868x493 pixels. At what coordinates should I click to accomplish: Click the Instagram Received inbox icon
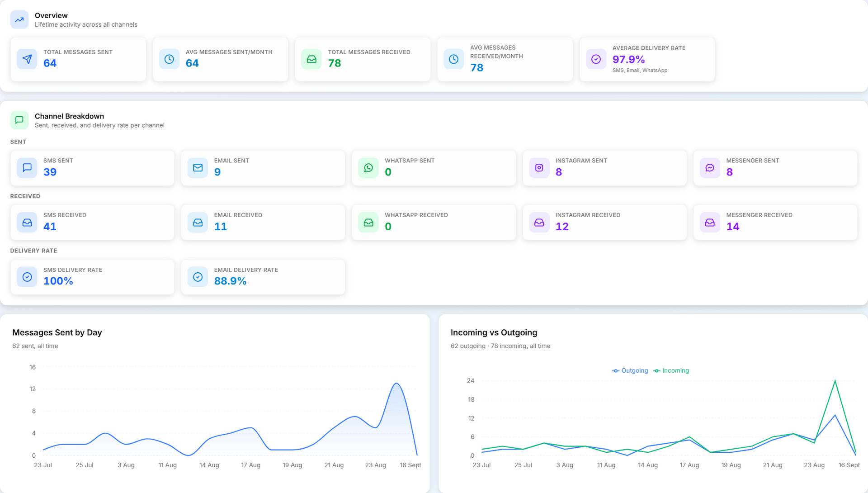539,223
